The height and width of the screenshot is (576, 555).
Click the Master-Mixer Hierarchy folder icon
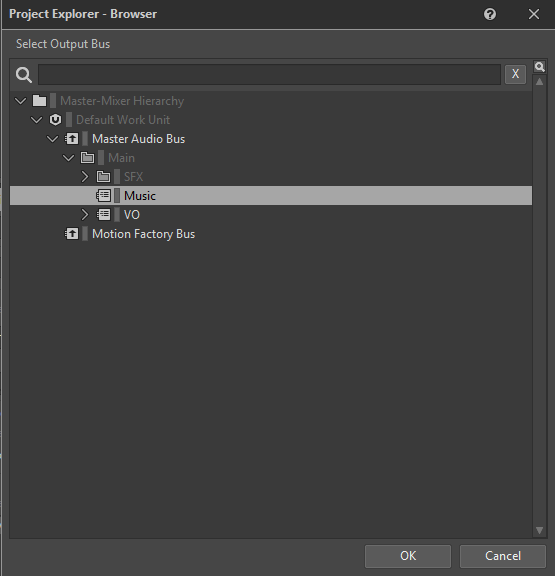point(39,101)
